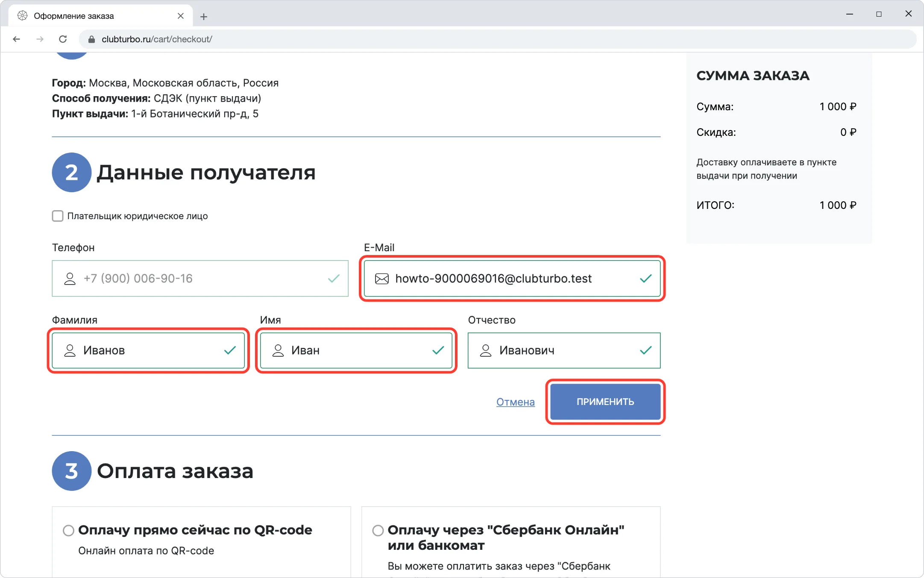Image resolution: width=924 pixels, height=578 pixels.
Task: Click the person icon in Телефон field
Action: (x=70, y=279)
